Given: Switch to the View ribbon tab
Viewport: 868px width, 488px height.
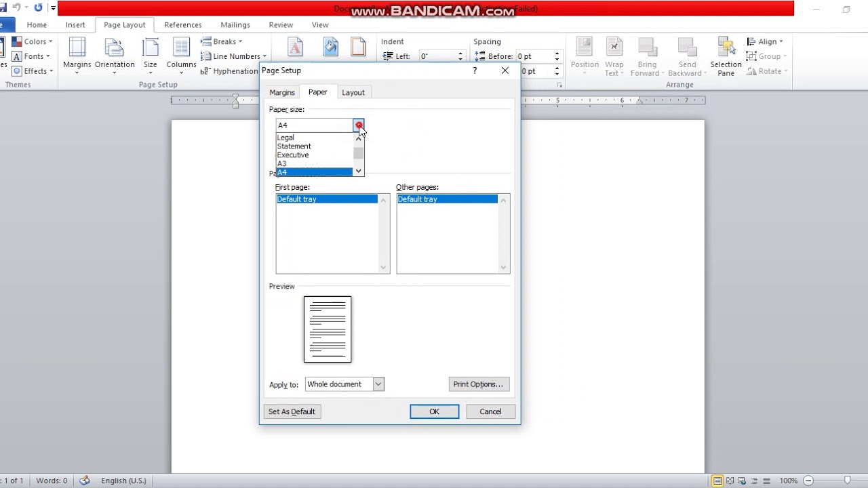Looking at the screenshot, I should tap(320, 24).
